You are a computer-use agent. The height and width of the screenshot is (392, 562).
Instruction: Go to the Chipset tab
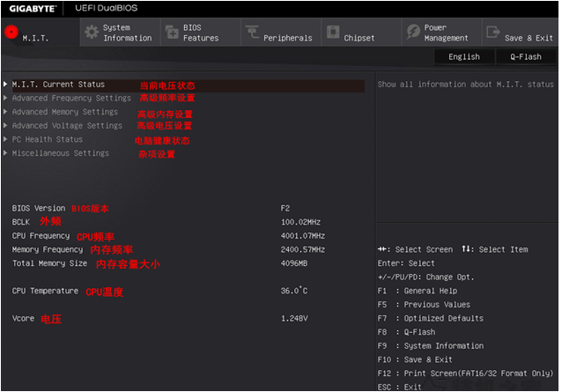[361, 33]
